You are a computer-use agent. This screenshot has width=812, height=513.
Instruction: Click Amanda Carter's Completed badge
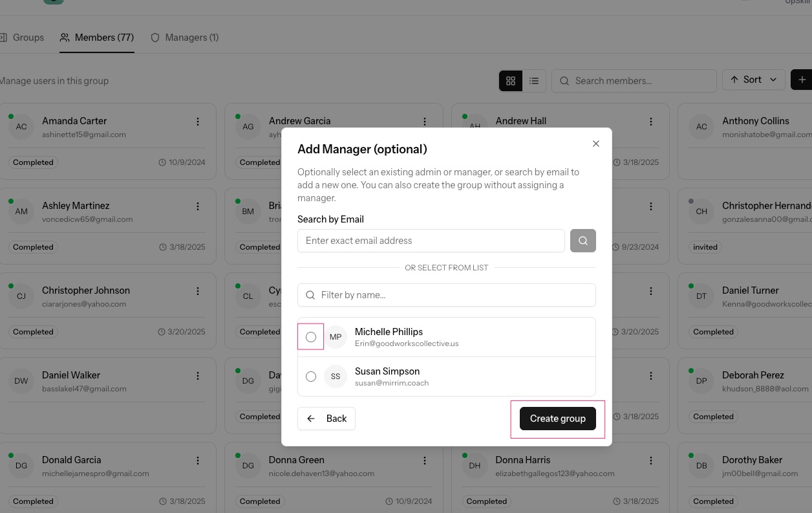point(33,162)
